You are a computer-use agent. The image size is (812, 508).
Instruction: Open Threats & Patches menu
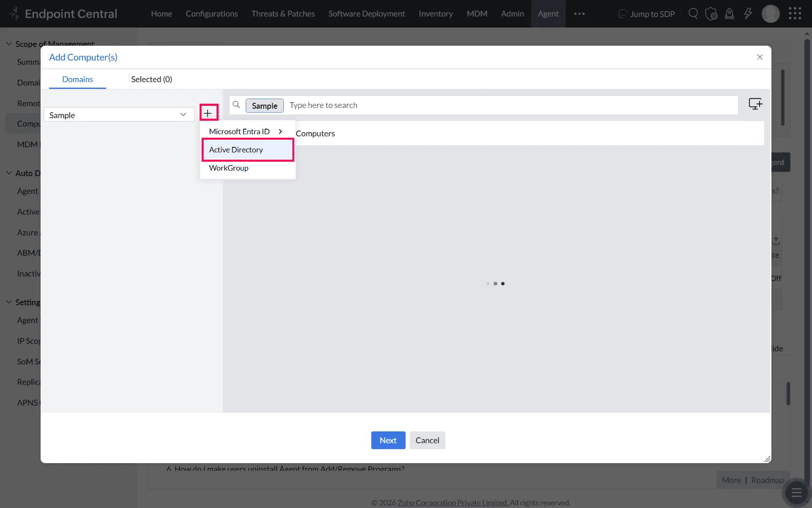click(x=283, y=14)
